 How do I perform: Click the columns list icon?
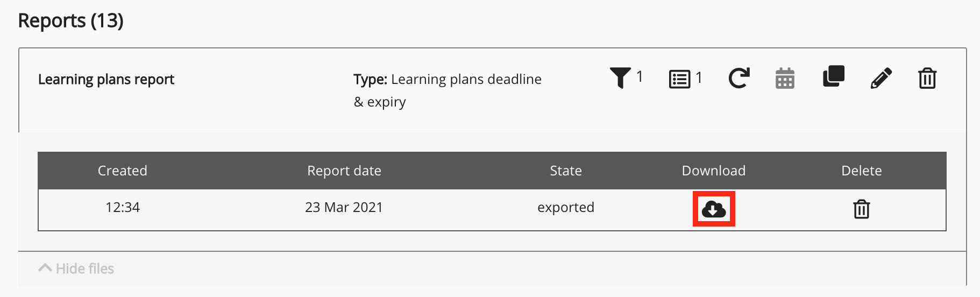(679, 79)
